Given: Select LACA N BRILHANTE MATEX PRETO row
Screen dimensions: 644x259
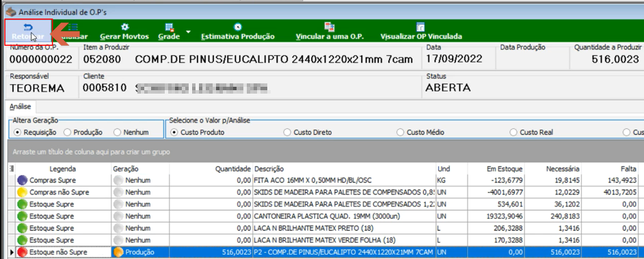Looking at the screenshot, I should click(323, 228).
